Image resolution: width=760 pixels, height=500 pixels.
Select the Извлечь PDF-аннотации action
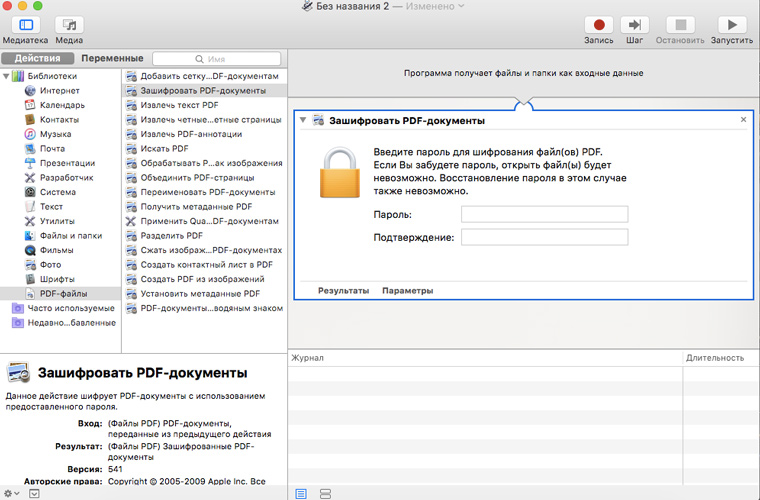point(205,134)
